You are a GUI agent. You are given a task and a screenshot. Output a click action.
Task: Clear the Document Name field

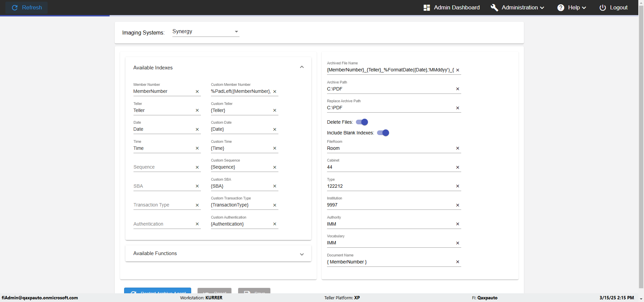pyautogui.click(x=458, y=262)
